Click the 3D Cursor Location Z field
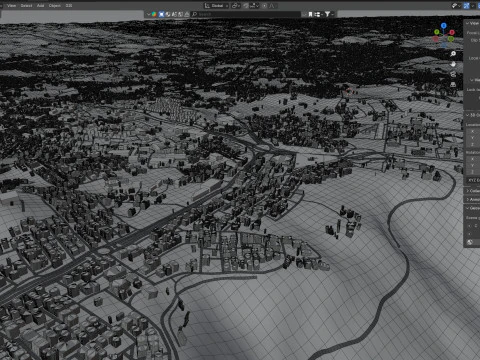The image size is (480, 360). point(473,144)
